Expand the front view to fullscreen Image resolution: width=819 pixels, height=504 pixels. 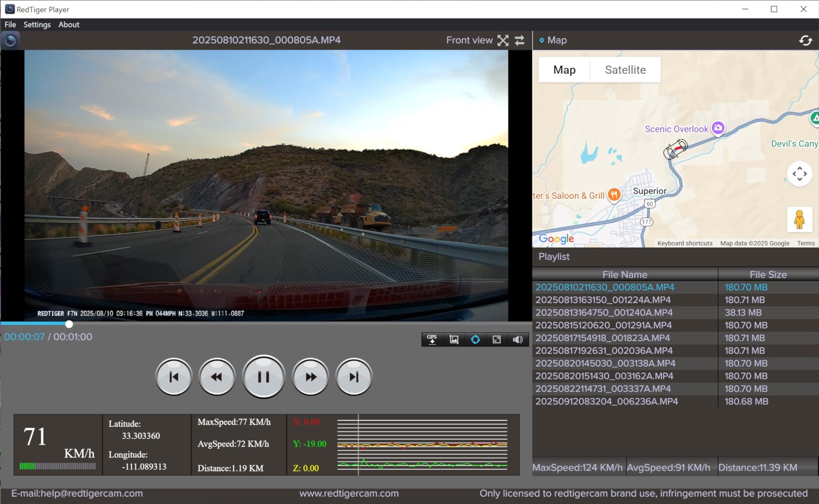[503, 40]
